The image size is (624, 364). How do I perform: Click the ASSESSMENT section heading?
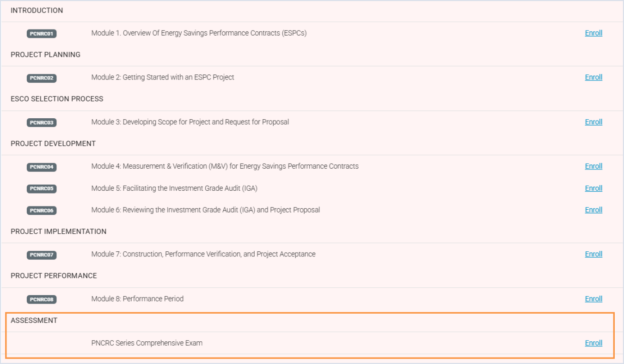pos(34,321)
